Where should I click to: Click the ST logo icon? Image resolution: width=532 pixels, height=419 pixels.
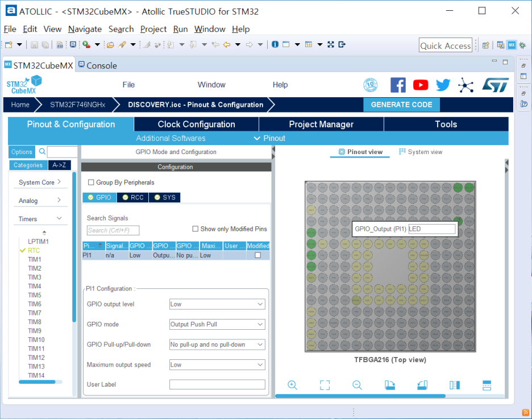[x=496, y=85]
